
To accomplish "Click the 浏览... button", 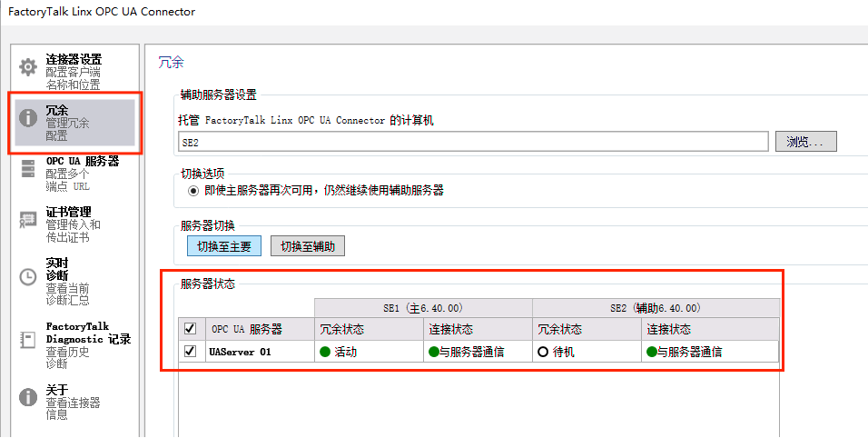I will tap(805, 142).
